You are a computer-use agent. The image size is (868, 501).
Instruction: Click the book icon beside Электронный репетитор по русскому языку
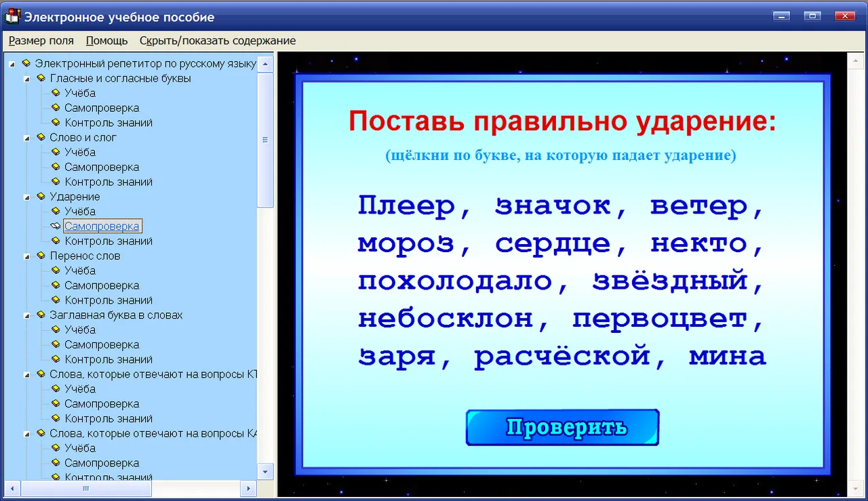tap(26, 63)
